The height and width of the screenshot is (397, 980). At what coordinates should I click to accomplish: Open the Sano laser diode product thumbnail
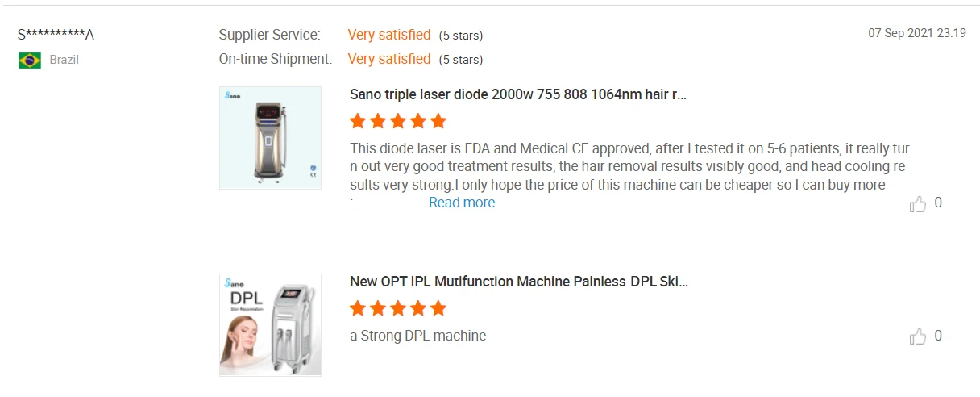pyautogui.click(x=270, y=138)
